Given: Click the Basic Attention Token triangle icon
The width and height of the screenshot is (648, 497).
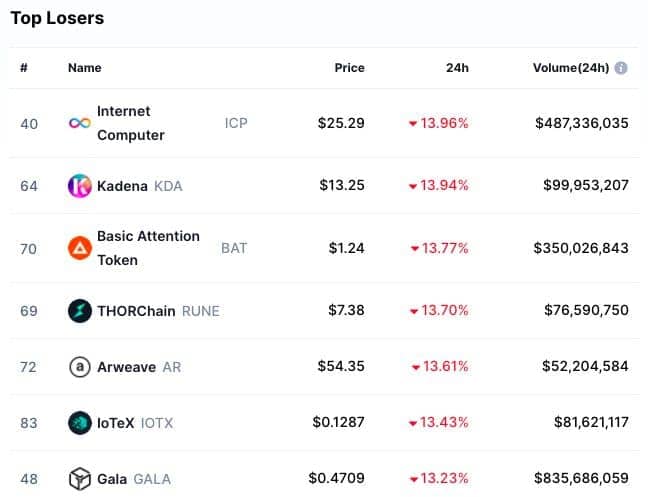Looking at the screenshot, I should point(80,248).
